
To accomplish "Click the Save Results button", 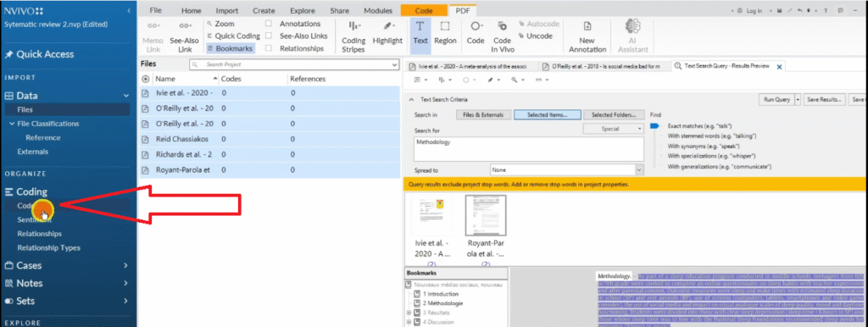I will (x=825, y=100).
